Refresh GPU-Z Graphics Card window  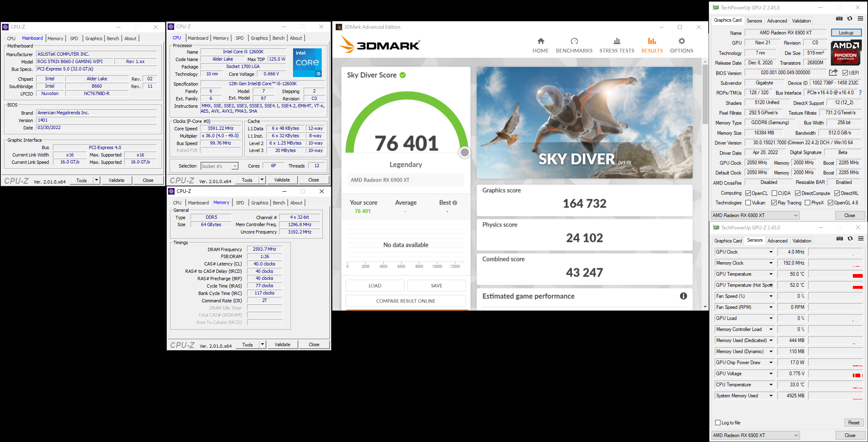850,19
